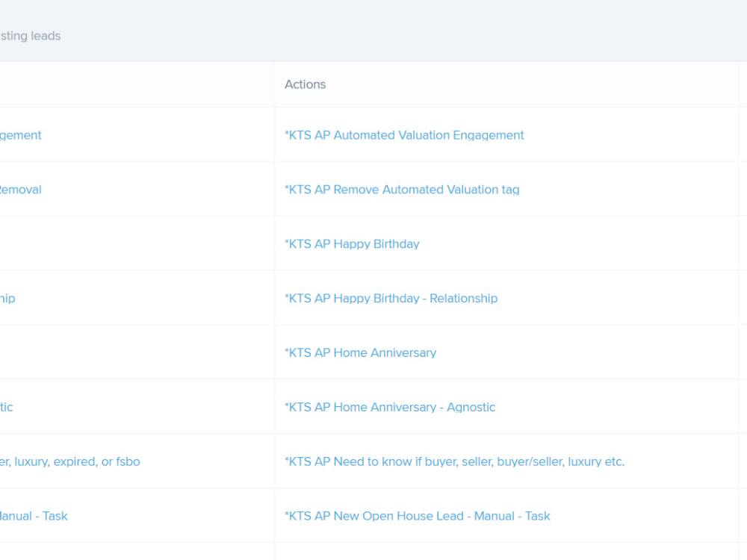This screenshot has height=560, width=747.
Task: Open *KTS AP Automated Valuation Engagement action
Action: click(404, 135)
